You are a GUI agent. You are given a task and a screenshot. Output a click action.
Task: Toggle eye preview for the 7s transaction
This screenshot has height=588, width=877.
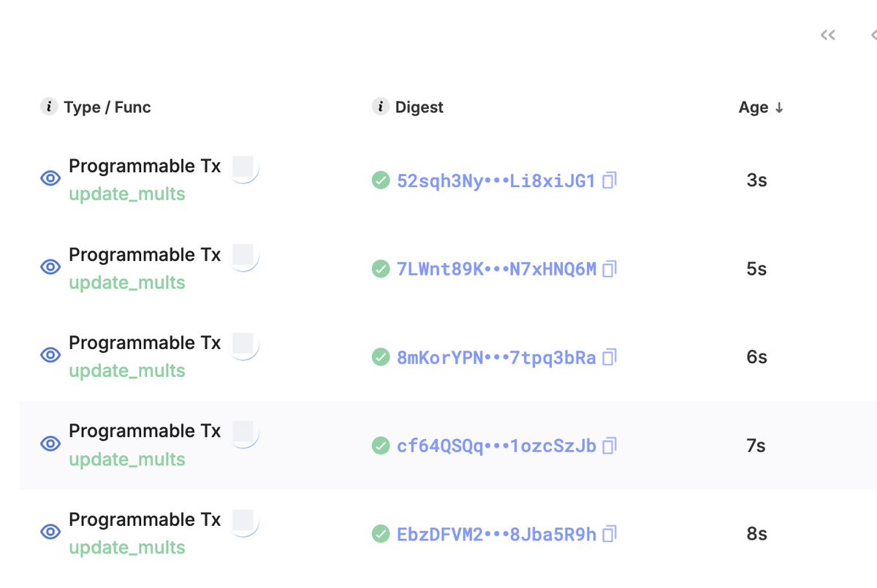click(50, 443)
